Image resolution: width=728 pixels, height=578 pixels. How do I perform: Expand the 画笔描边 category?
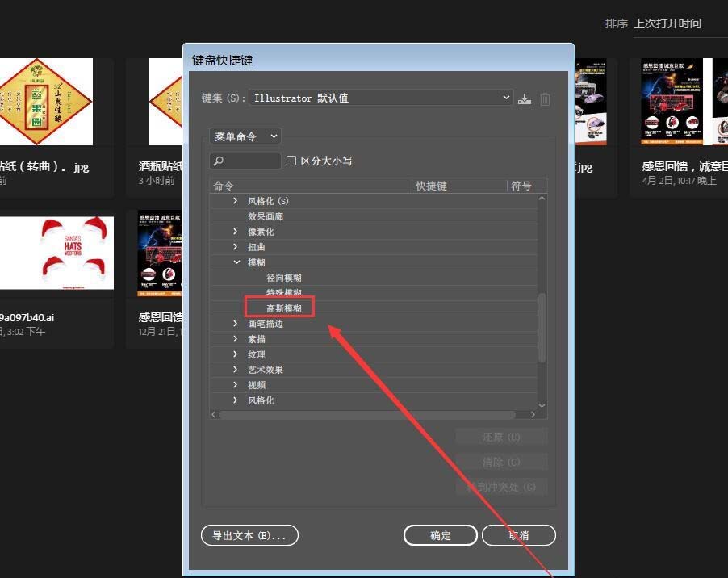pos(235,323)
